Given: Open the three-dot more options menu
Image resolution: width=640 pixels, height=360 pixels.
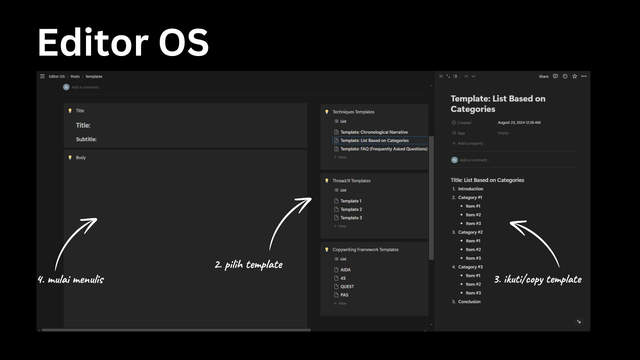Looking at the screenshot, I should 584,76.
